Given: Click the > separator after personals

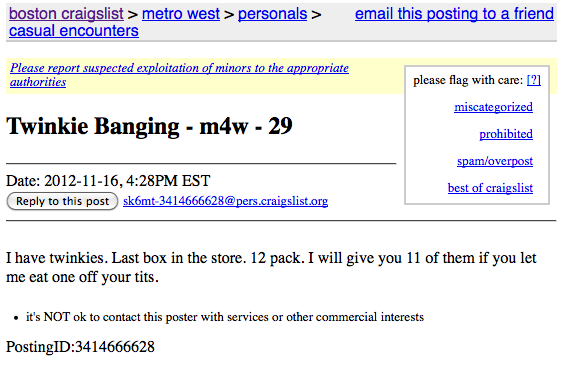Looking at the screenshot, I should point(316,15).
